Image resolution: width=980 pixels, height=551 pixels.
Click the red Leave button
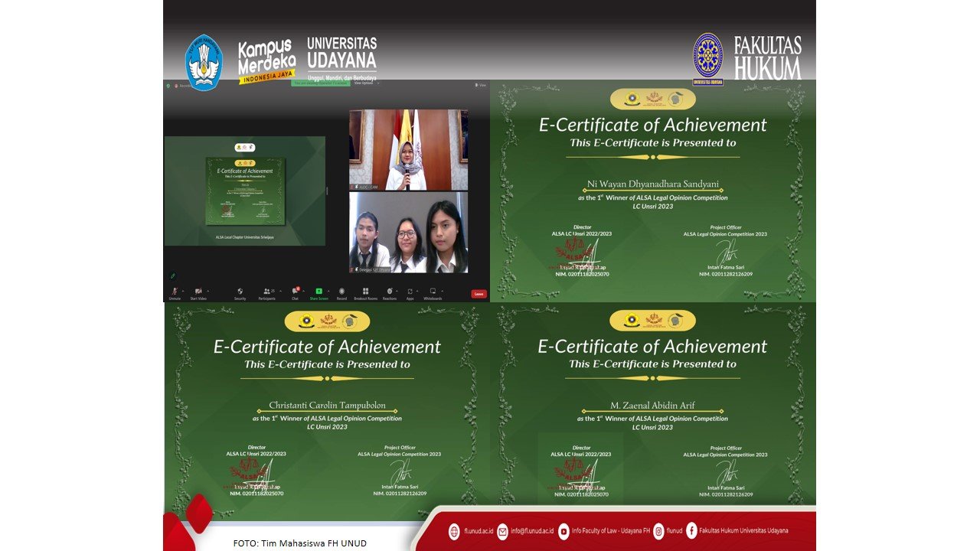(x=479, y=294)
